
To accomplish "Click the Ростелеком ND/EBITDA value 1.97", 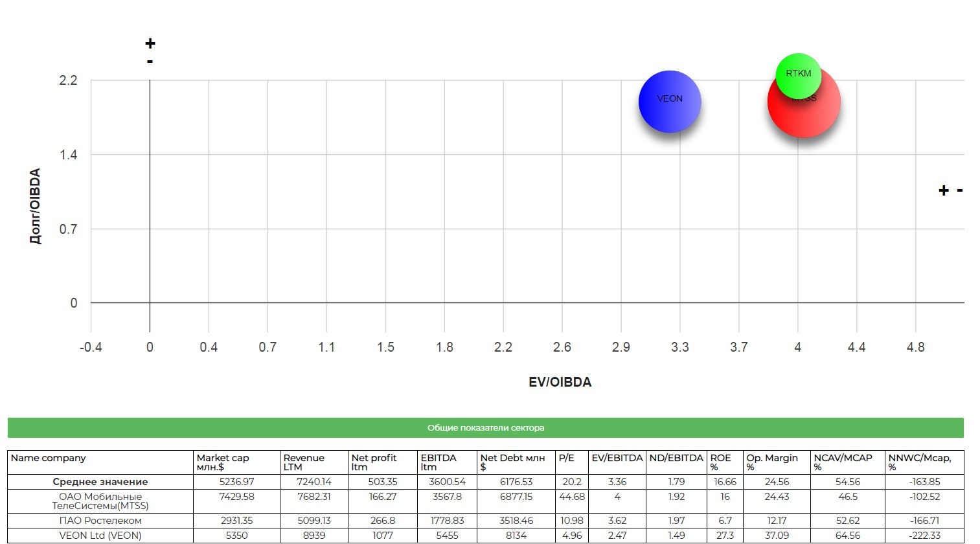I will click(x=676, y=521).
